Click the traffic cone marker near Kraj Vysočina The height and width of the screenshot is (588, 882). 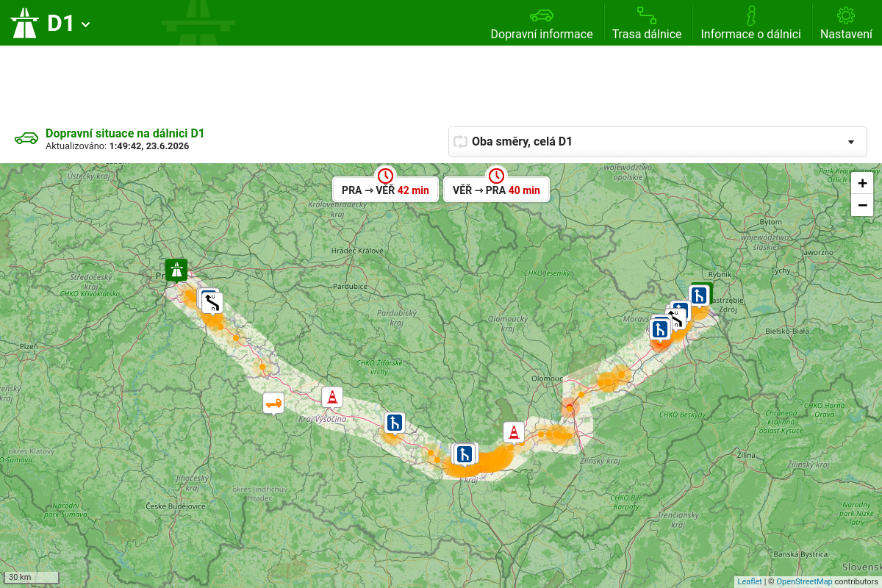tap(332, 397)
